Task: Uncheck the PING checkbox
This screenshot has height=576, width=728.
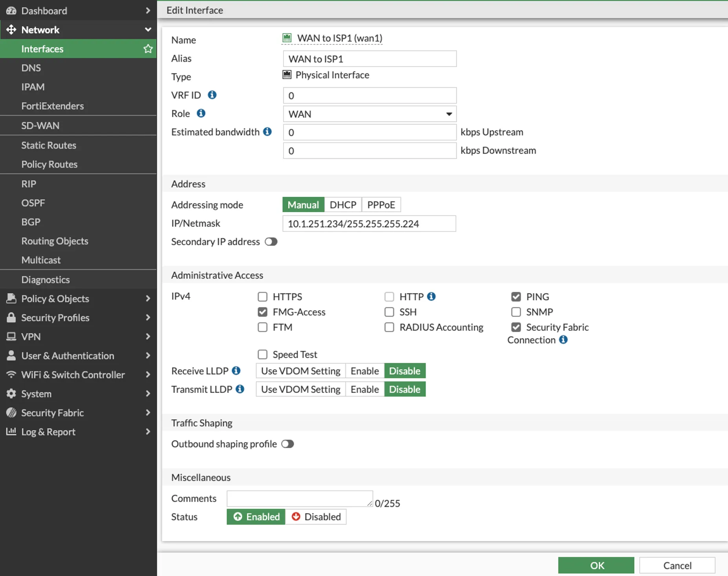Action: 516,296
